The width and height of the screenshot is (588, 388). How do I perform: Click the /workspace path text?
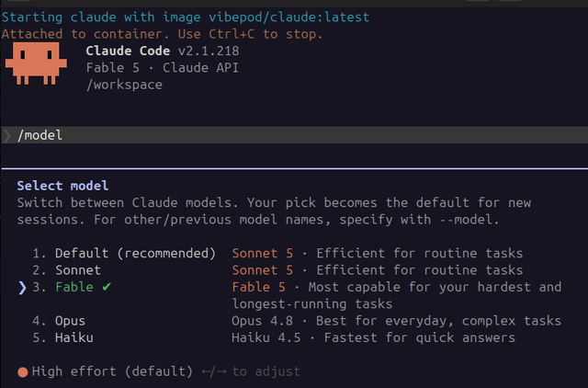pyautogui.click(x=124, y=85)
